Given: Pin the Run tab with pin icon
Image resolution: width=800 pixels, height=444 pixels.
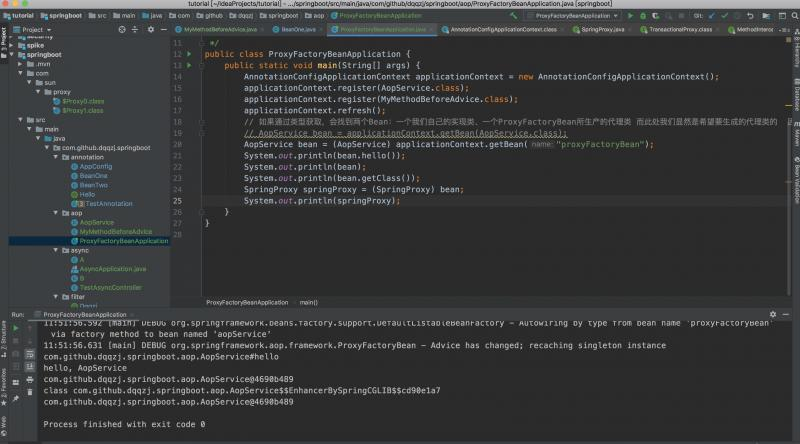Looking at the screenshot, I should 16,398.
